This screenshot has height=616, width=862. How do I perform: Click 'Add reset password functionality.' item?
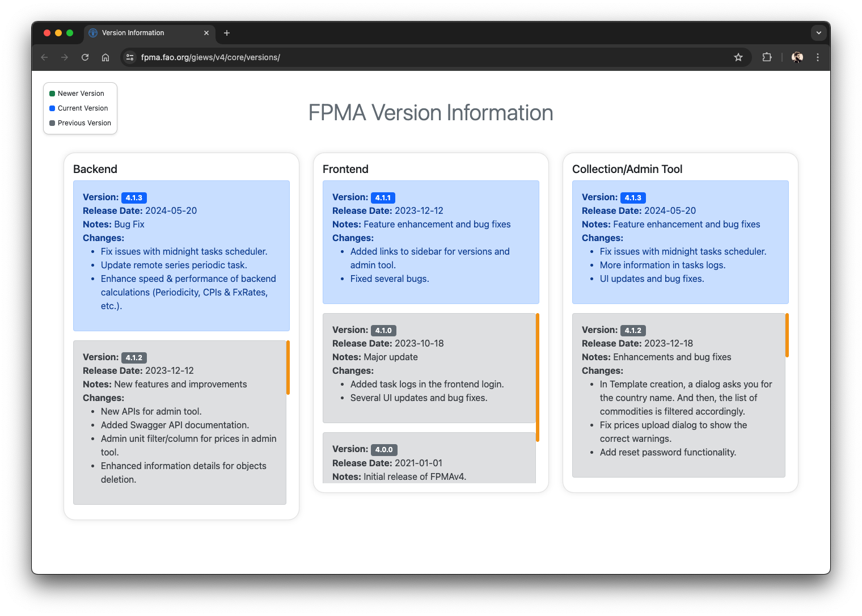(x=668, y=452)
